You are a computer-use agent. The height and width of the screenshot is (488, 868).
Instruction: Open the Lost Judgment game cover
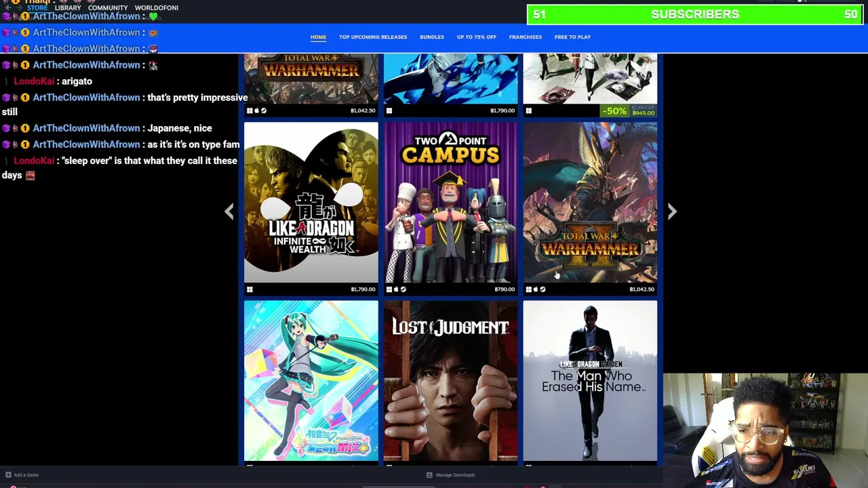450,381
